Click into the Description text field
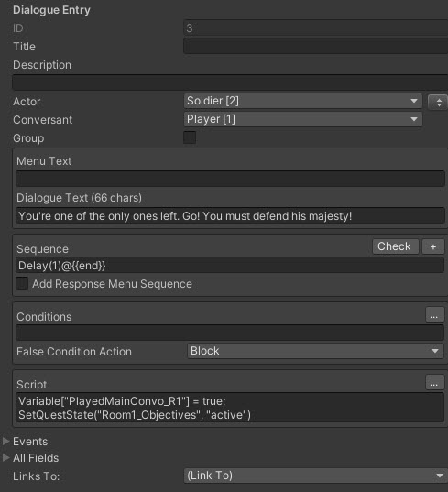This screenshot has width=448, height=492. click(x=230, y=82)
